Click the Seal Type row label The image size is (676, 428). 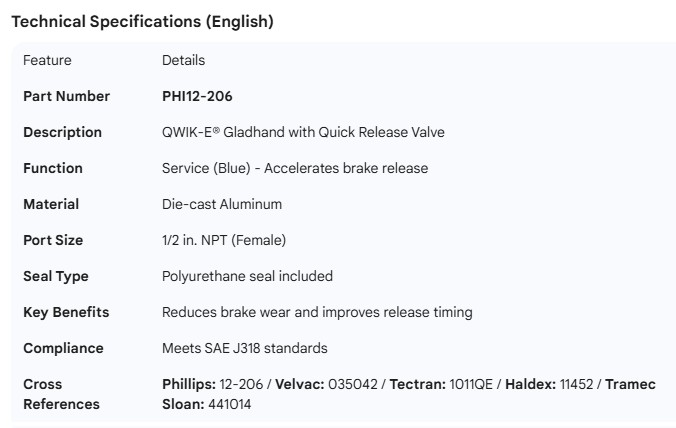pos(56,276)
